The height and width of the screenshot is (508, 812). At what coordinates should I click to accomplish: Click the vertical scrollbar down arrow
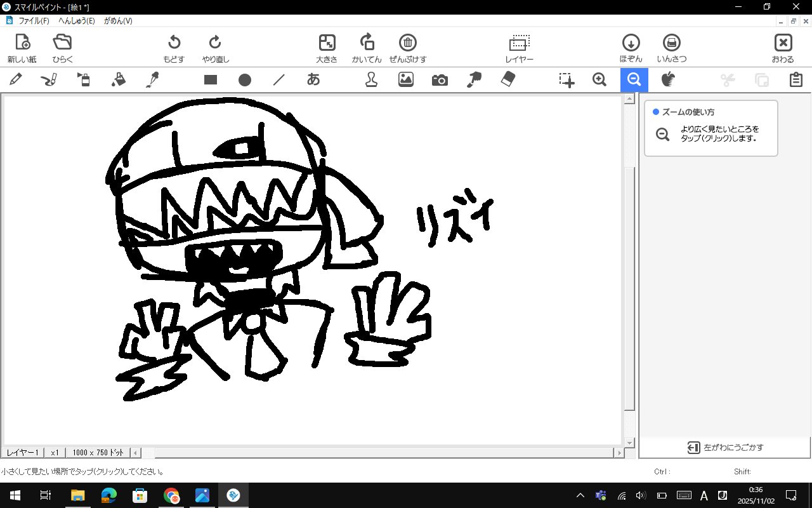(630, 443)
